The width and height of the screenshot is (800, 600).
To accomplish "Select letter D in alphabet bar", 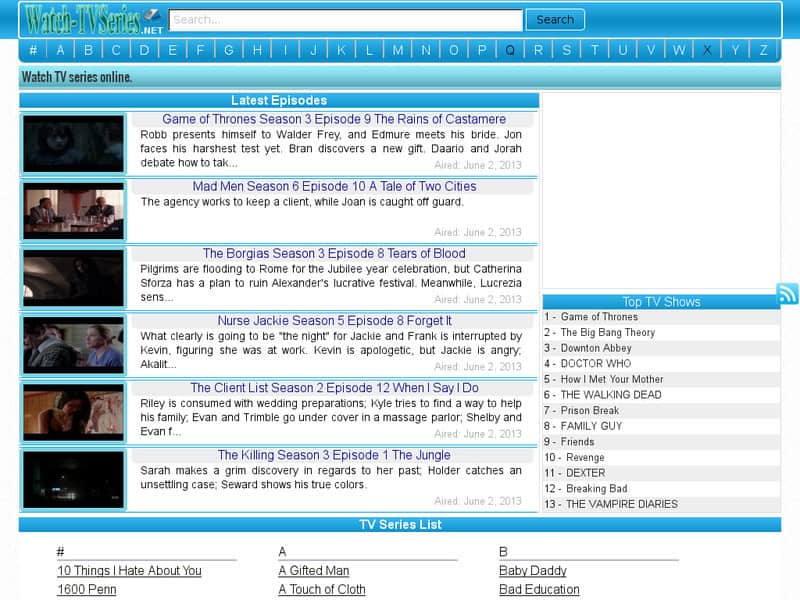I will 144,50.
